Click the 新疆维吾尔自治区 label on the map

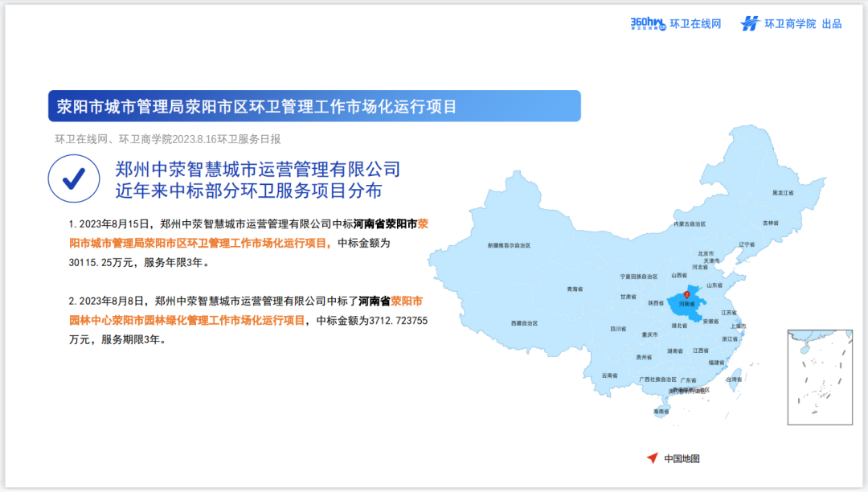pyautogui.click(x=509, y=245)
